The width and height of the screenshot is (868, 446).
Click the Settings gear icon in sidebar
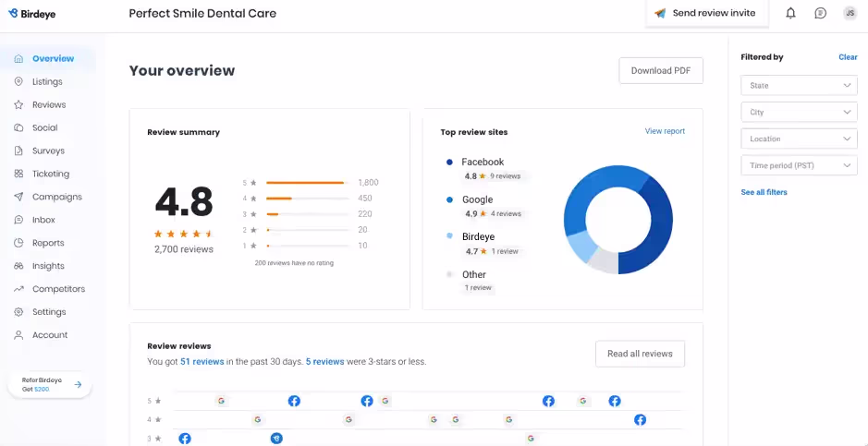pos(18,312)
